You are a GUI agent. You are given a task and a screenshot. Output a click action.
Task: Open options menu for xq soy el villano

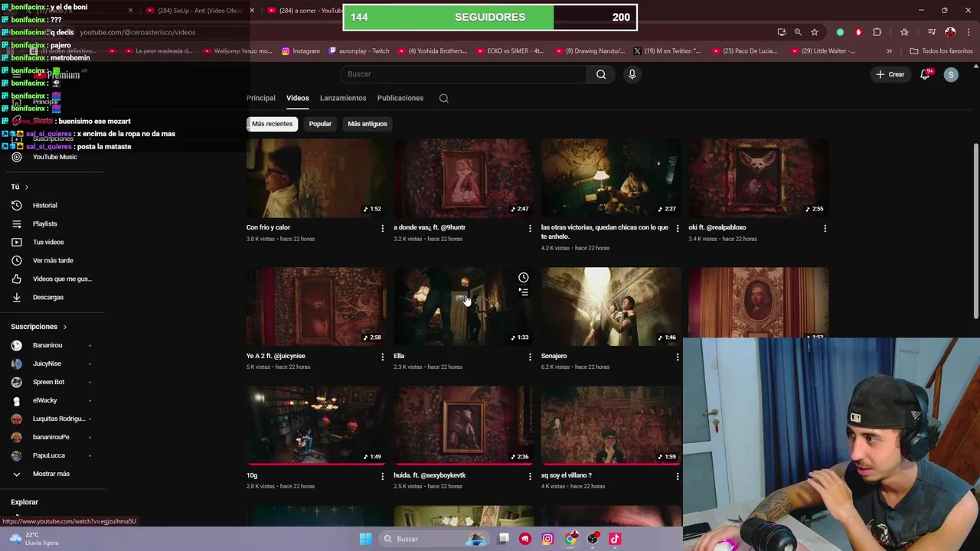pyautogui.click(x=677, y=476)
